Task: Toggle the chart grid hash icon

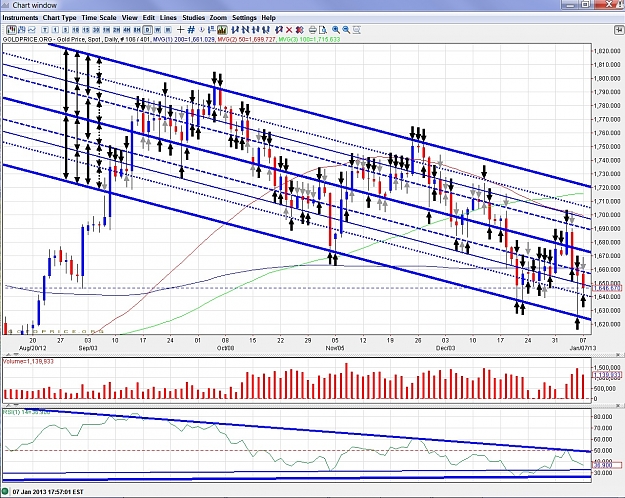Action: 191,30
